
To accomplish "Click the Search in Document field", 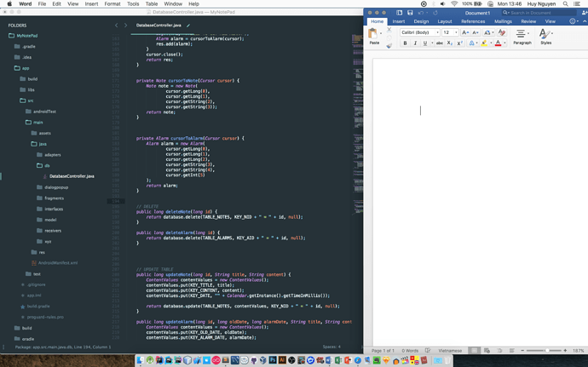I will point(539,13).
